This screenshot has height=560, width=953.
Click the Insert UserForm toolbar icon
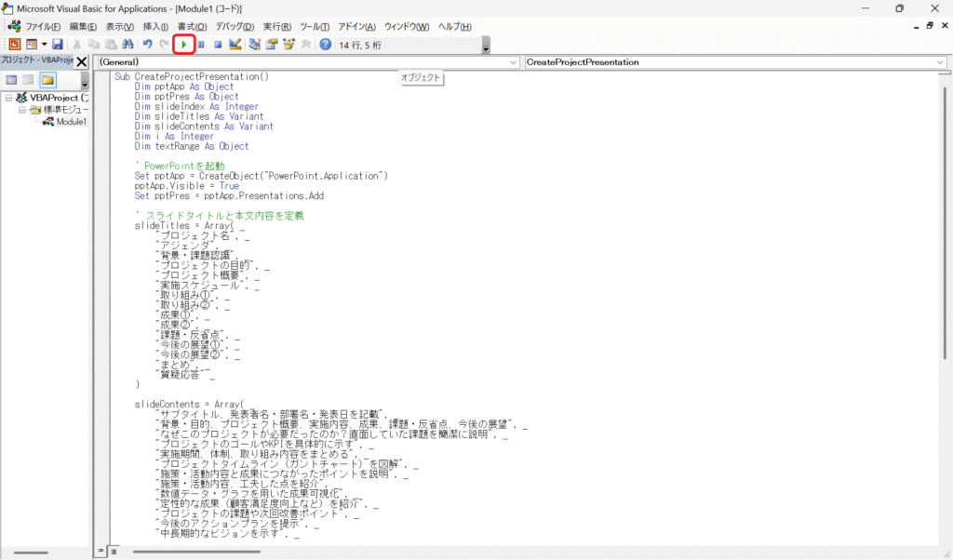pos(31,45)
